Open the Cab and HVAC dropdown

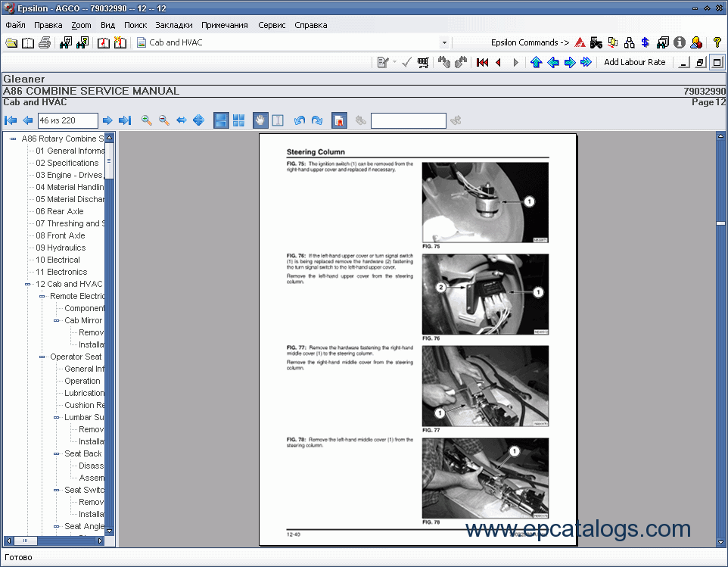[x=444, y=42]
